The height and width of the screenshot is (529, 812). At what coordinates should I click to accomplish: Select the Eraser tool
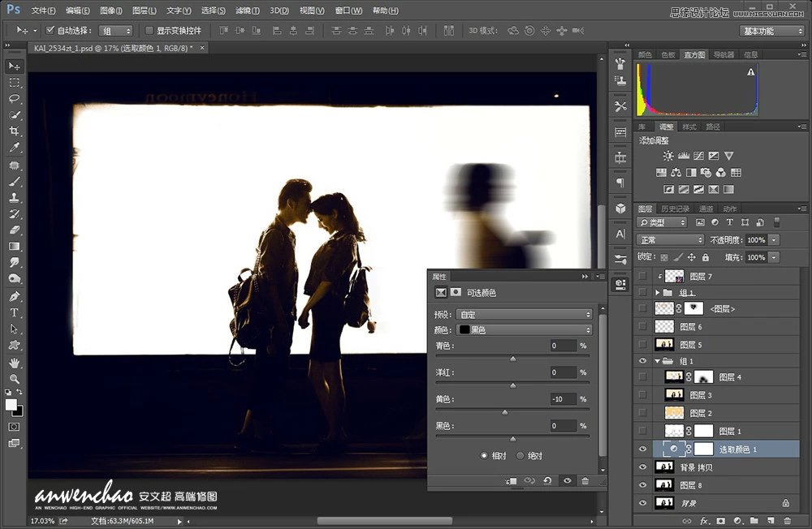coord(15,230)
